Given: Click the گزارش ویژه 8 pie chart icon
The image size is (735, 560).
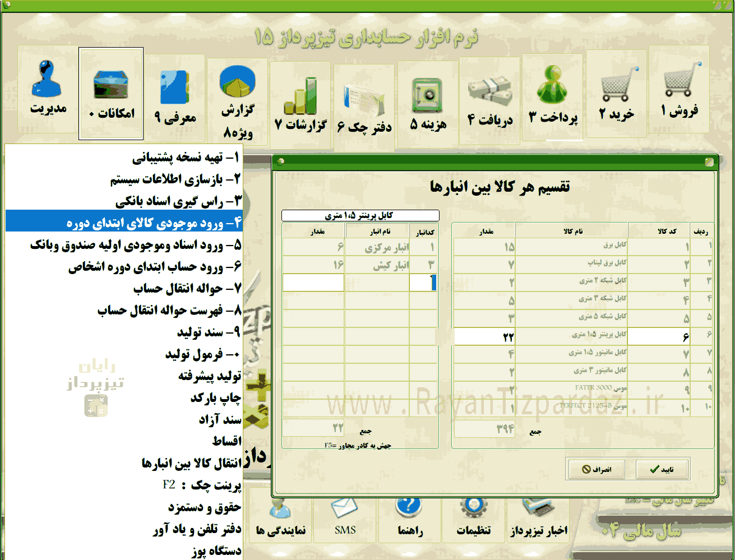Looking at the screenshot, I should pyautogui.click(x=238, y=81).
